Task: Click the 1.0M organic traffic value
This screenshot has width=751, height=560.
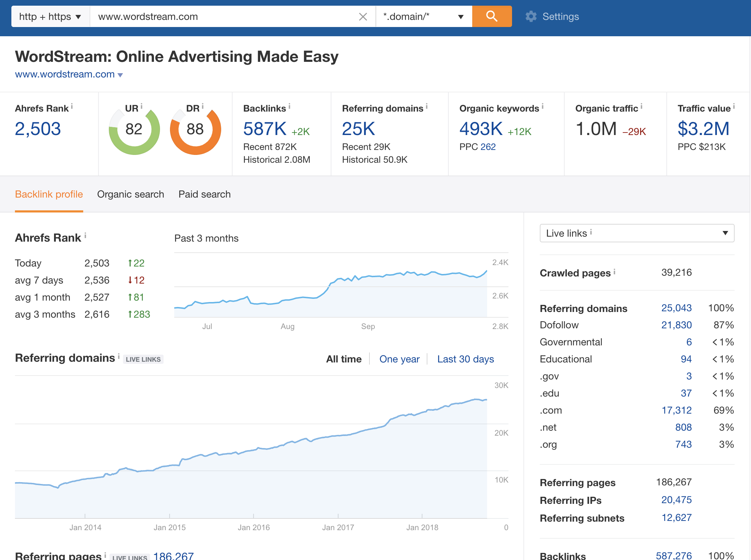Action: [x=596, y=129]
